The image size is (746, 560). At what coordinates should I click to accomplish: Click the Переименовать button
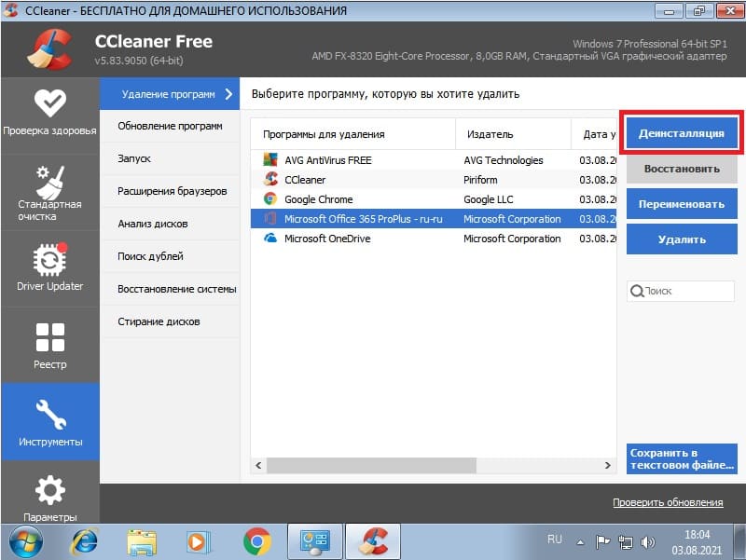coord(682,204)
